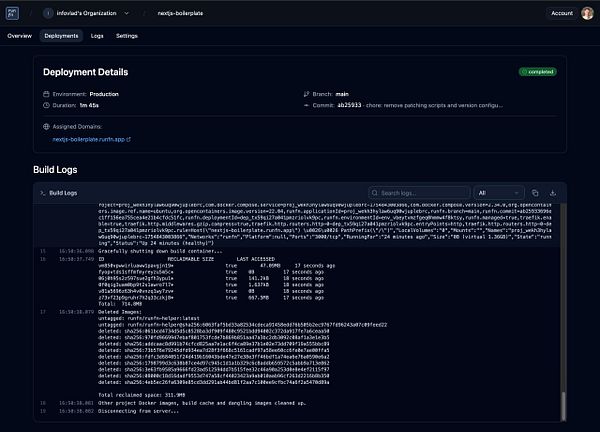
Task: Go to the Logs tab
Action: 97,36
